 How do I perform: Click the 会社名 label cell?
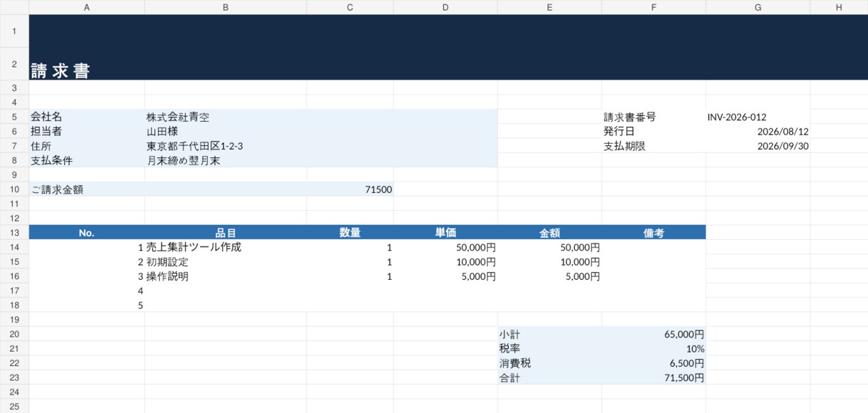click(x=87, y=117)
